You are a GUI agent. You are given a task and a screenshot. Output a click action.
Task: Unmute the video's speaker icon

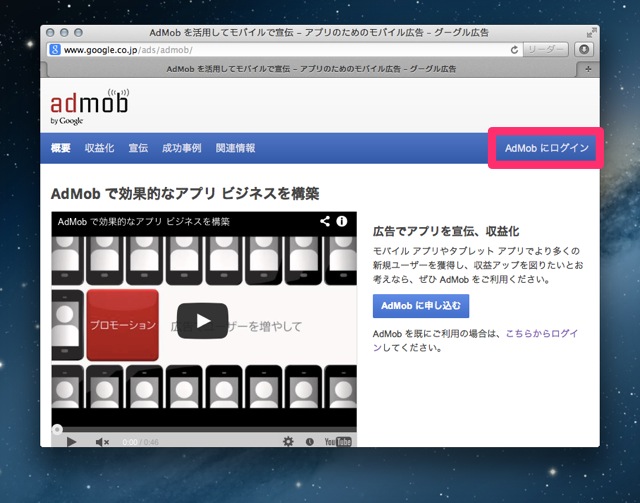click(x=102, y=442)
